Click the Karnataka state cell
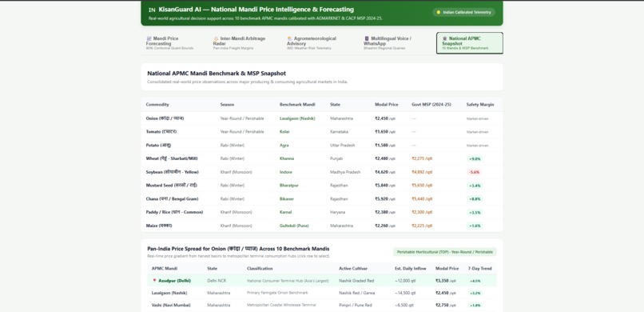 (x=339, y=132)
